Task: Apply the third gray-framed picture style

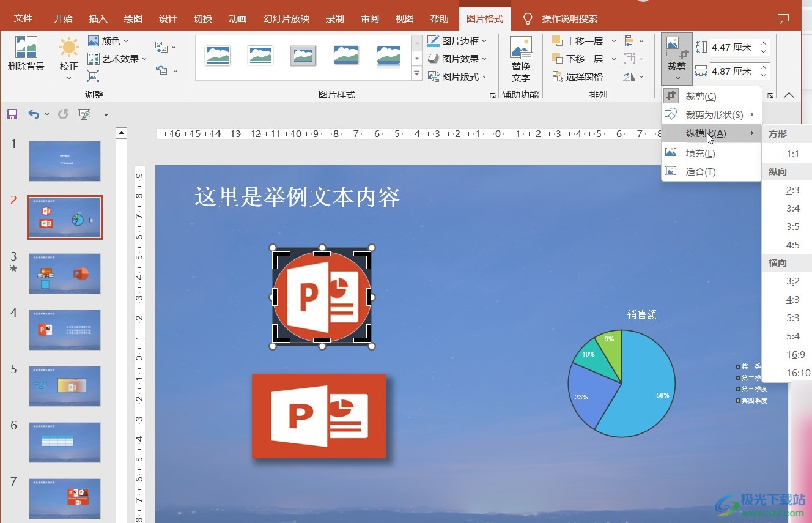Action: tap(303, 55)
